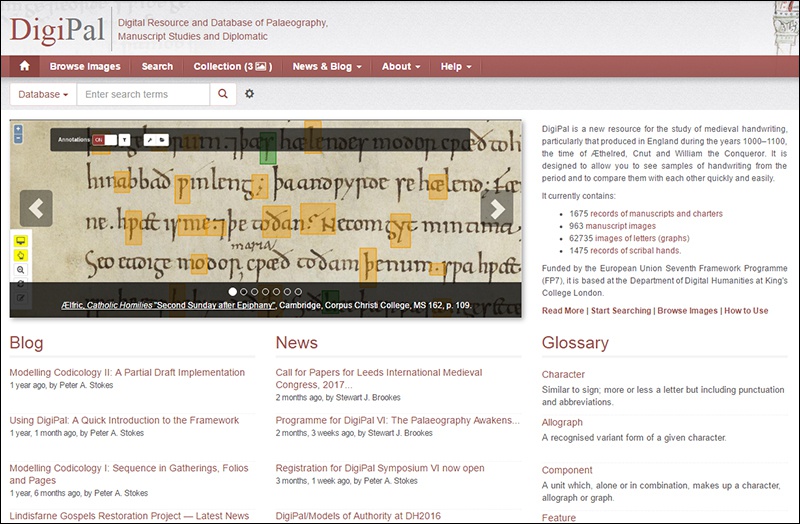Click the manuscript image in the carousel
Screen dimensions: 800x524
[265, 218]
